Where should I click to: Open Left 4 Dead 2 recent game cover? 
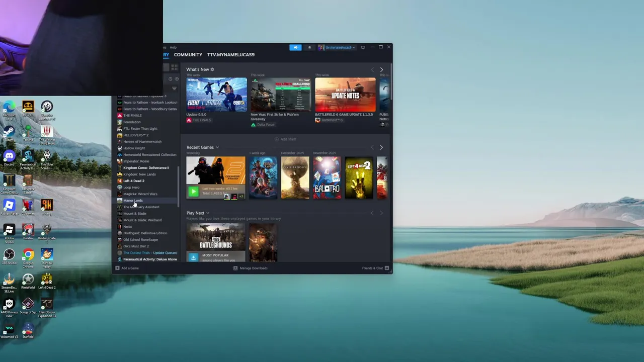[359, 177]
